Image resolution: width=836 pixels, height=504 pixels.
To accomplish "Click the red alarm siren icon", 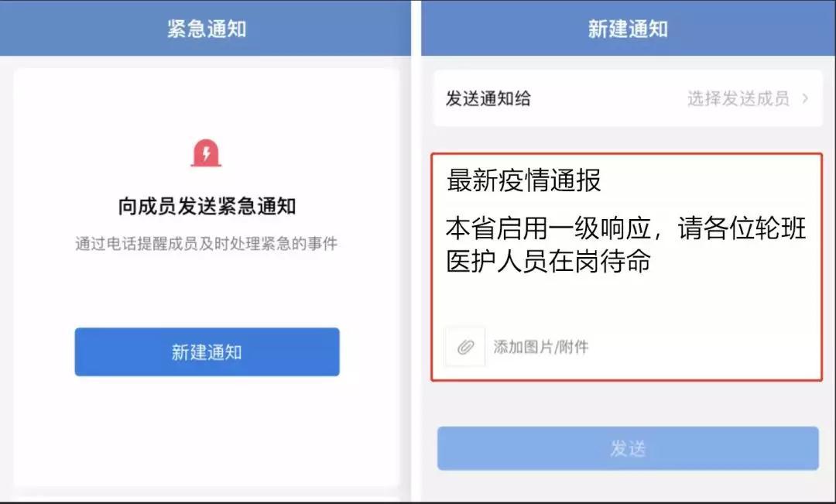I will pos(206,153).
